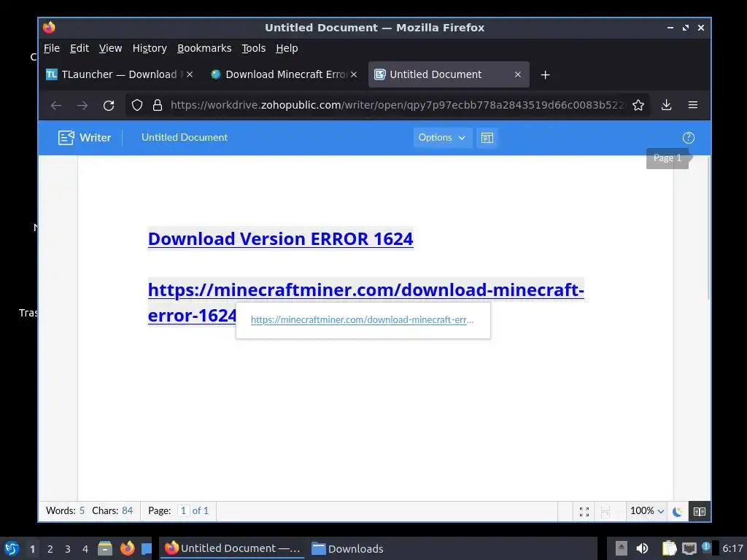747x560 pixels.
Task: Toggle the reader layout icon beside Options
Action: pyautogui.click(x=487, y=138)
